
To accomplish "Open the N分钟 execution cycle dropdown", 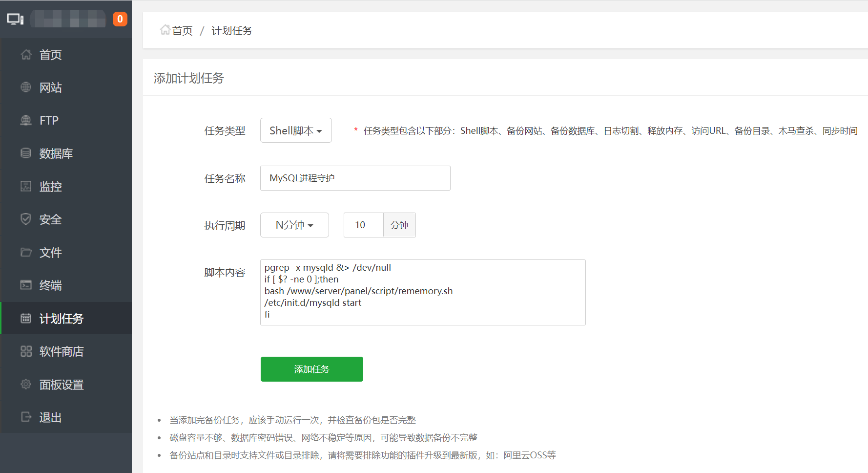I will (x=294, y=225).
